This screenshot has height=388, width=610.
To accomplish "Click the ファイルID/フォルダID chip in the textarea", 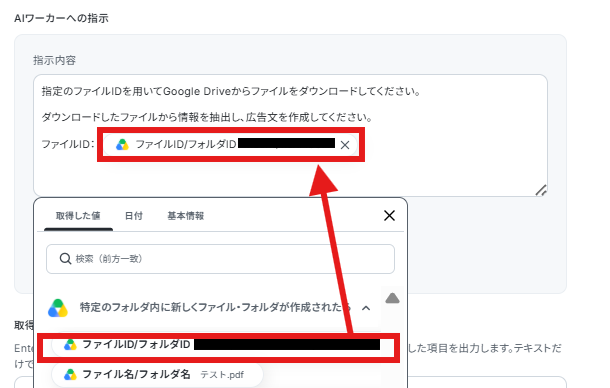I will point(230,145).
